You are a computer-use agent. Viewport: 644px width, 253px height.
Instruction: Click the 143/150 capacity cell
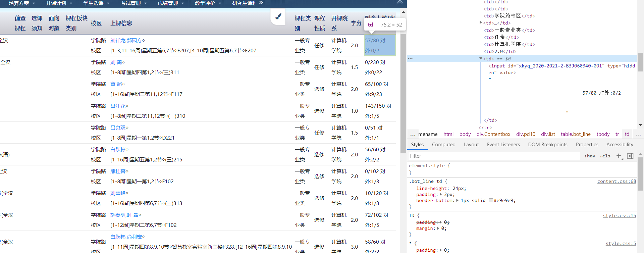380,111
